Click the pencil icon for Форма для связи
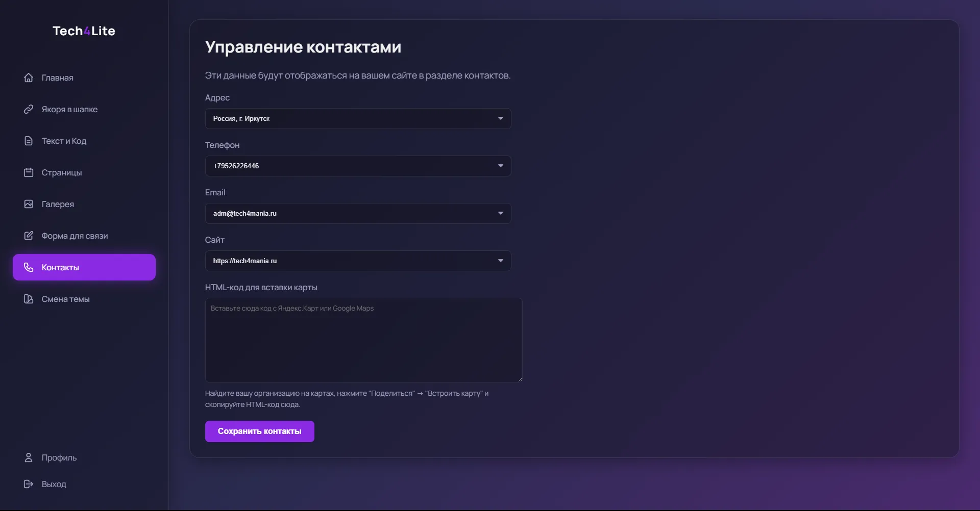980x511 pixels. coord(29,236)
